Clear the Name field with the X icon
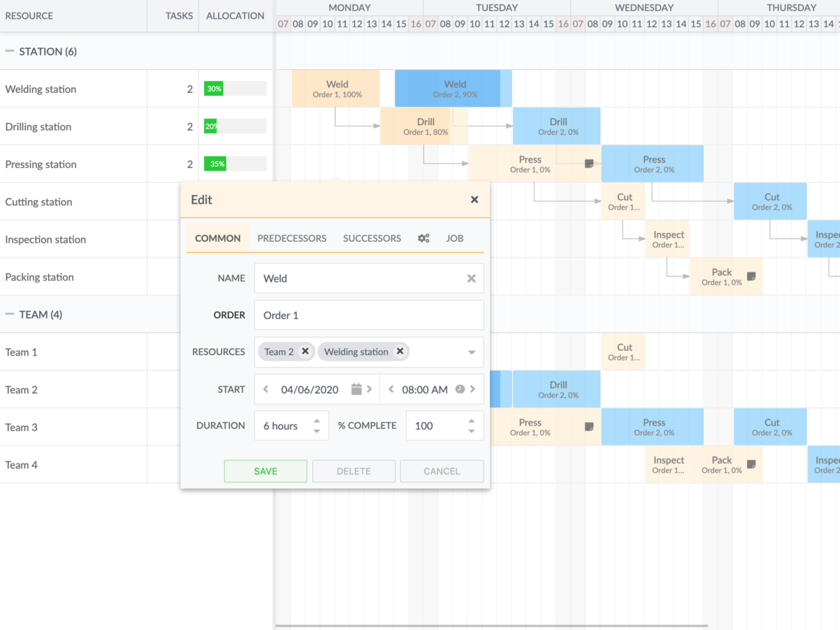 [471, 278]
